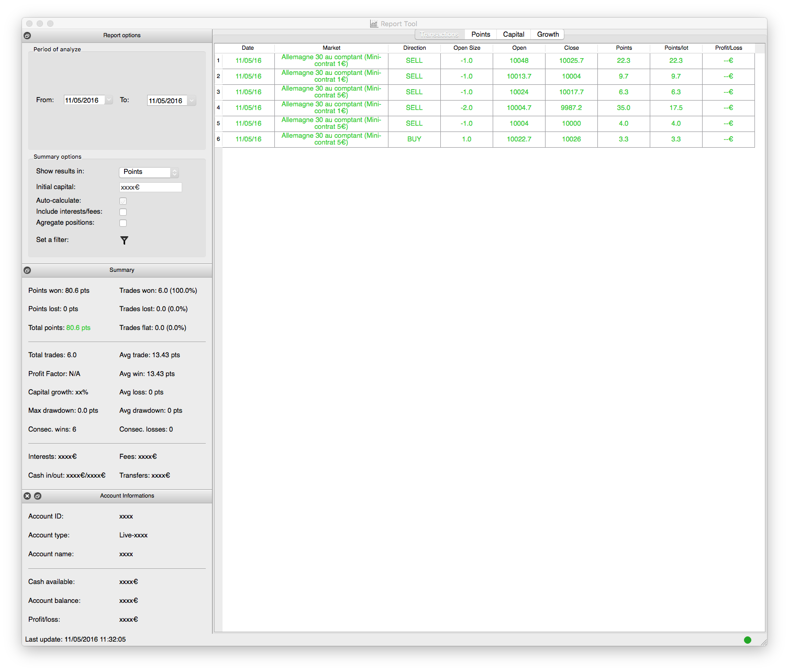Viewport: 789px width, 672px height.
Task: Switch to the Capital tab
Action: [514, 35]
